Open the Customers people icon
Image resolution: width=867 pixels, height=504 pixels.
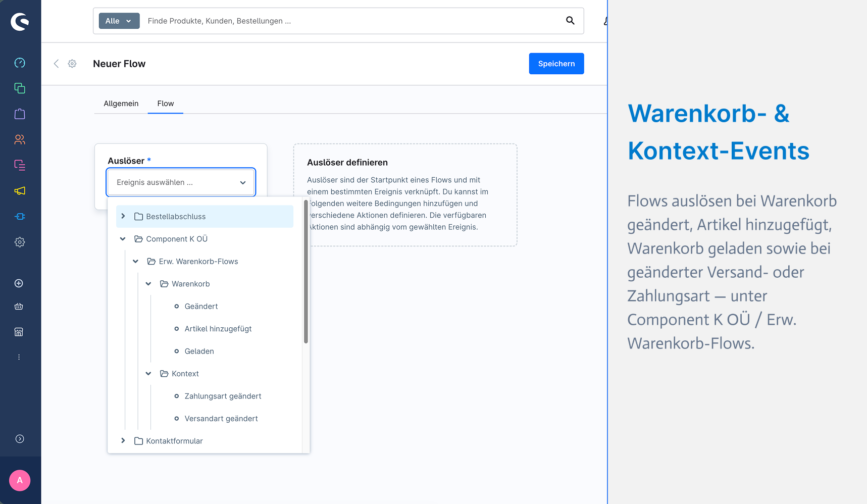tap(20, 139)
